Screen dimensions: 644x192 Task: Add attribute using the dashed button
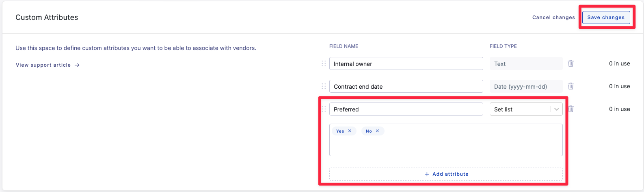point(446,174)
